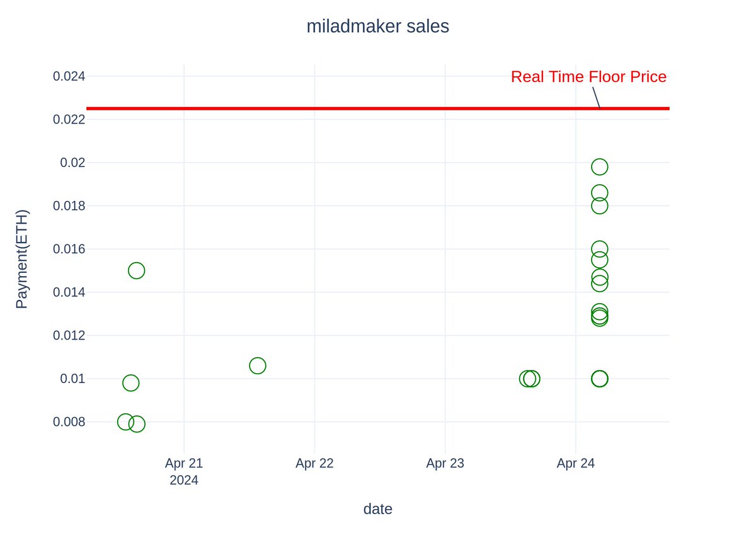Click the paired 0.01 ETH markers after Apr 23

tap(530, 379)
